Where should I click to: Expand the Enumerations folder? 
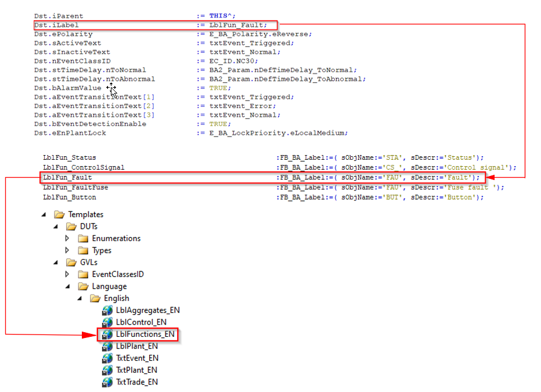(x=67, y=239)
